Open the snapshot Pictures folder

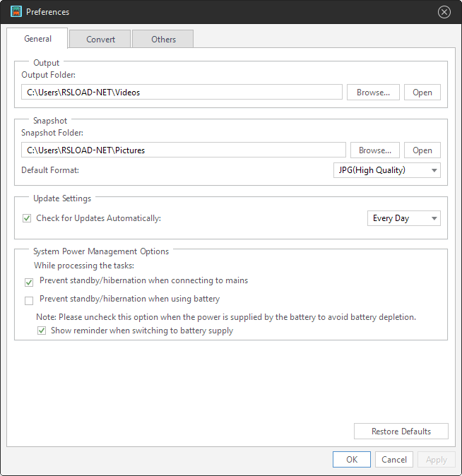422,150
